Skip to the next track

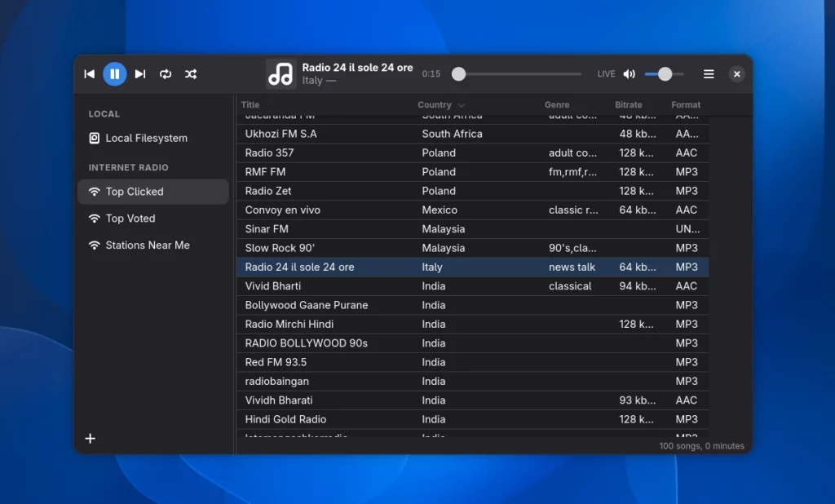coord(140,74)
